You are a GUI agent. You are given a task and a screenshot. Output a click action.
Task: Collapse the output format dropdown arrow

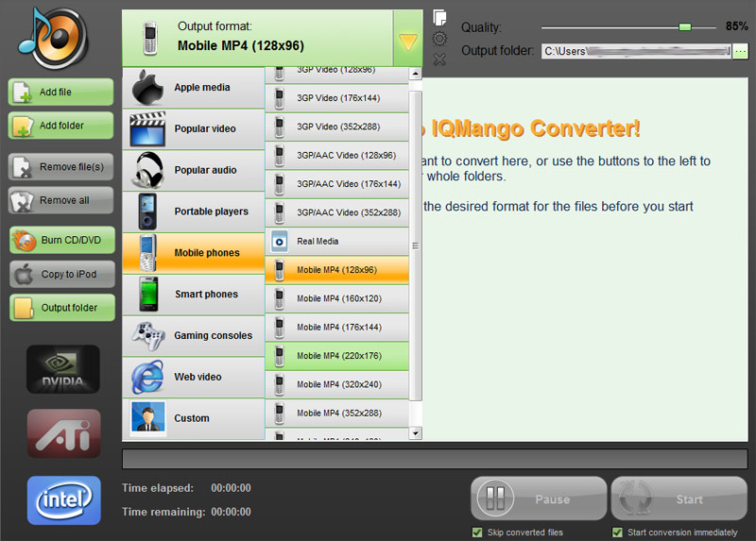click(x=408, y=39)
